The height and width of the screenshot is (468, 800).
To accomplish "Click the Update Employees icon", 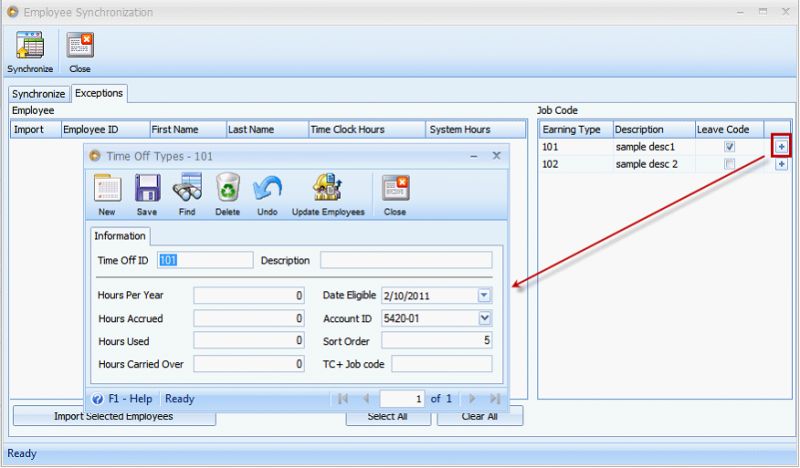I will coord(328,187).
